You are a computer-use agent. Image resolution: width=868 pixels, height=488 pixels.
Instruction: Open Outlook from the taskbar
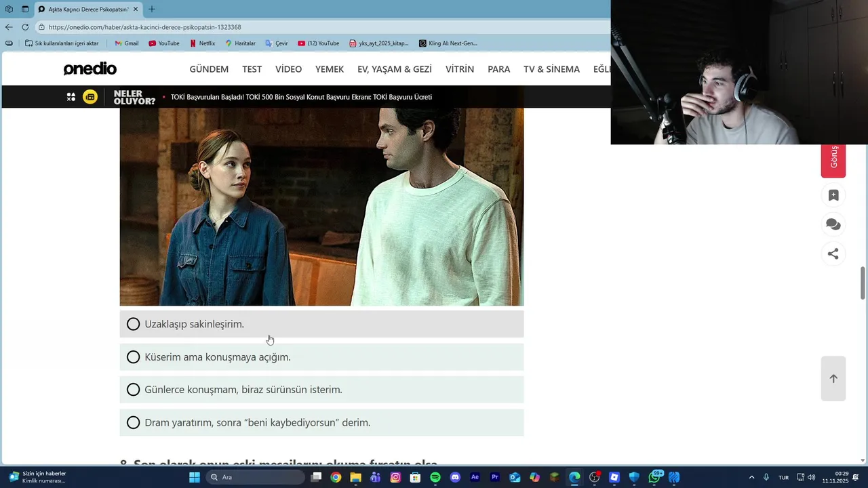point(515,477)
